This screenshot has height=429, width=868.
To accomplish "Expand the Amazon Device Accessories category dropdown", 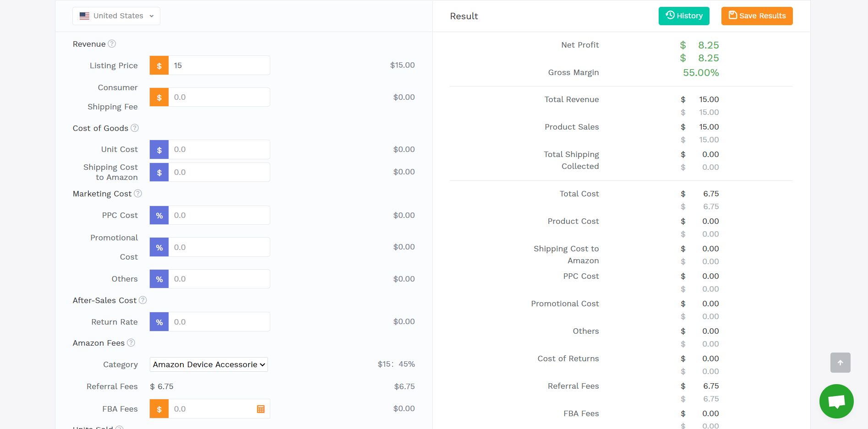I will point(209,364).
